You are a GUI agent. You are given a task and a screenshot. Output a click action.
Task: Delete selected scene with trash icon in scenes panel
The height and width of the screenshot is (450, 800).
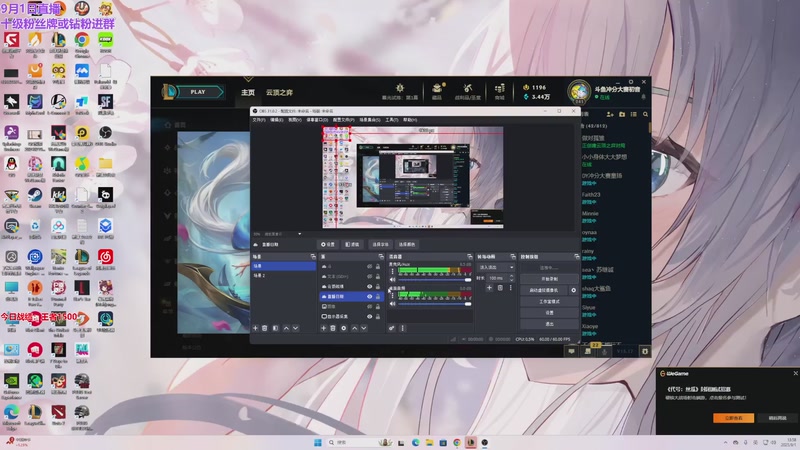(265, 328)
